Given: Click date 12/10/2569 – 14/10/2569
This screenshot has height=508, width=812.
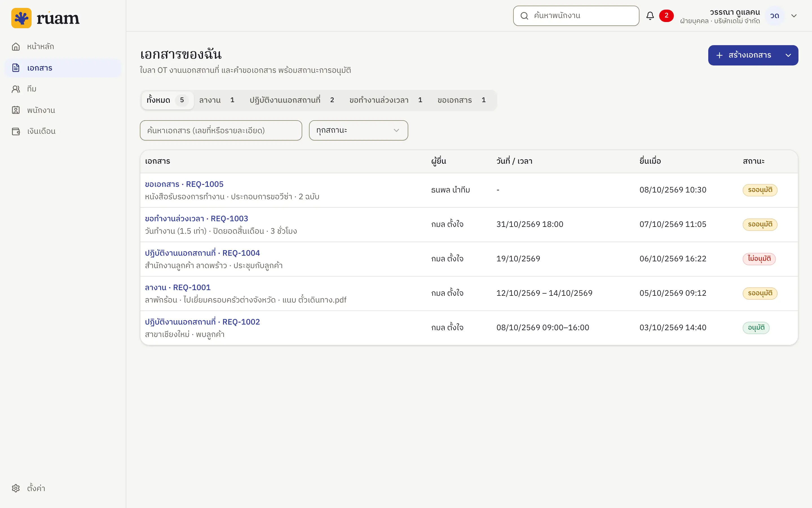Looking at the screenshot, I should coord(544,293).
